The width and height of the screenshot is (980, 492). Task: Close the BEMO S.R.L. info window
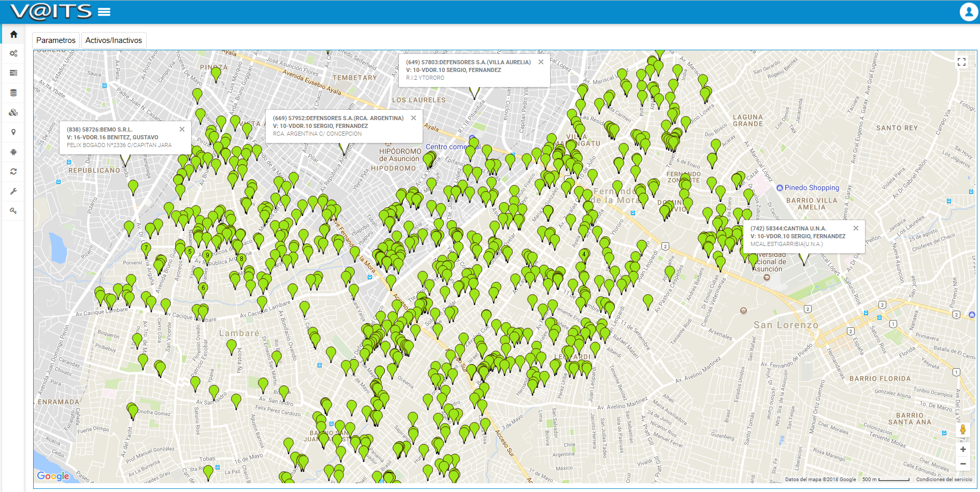pos(182,129)
